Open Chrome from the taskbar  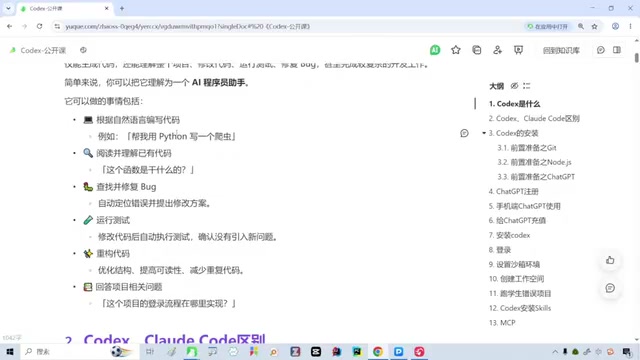[x=378, y=351]
